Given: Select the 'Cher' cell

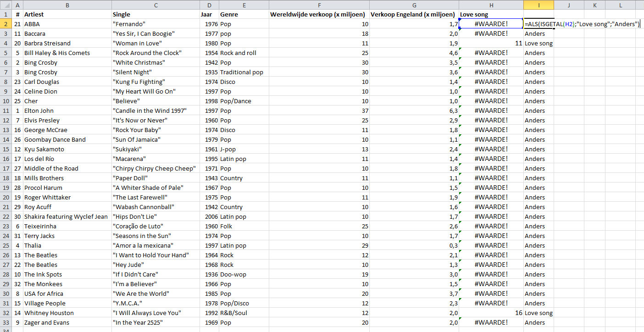Looking at the screenshot, I should 67,101.
